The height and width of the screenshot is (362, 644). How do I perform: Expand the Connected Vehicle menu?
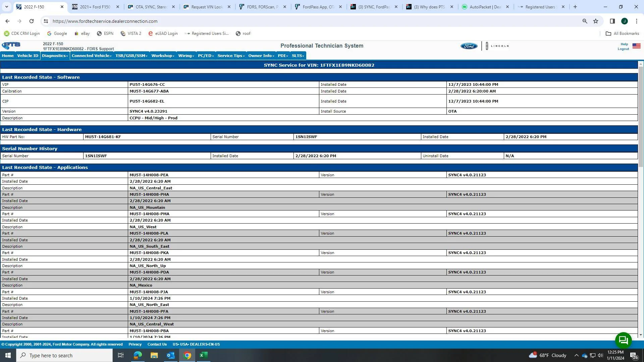[92, 56]
